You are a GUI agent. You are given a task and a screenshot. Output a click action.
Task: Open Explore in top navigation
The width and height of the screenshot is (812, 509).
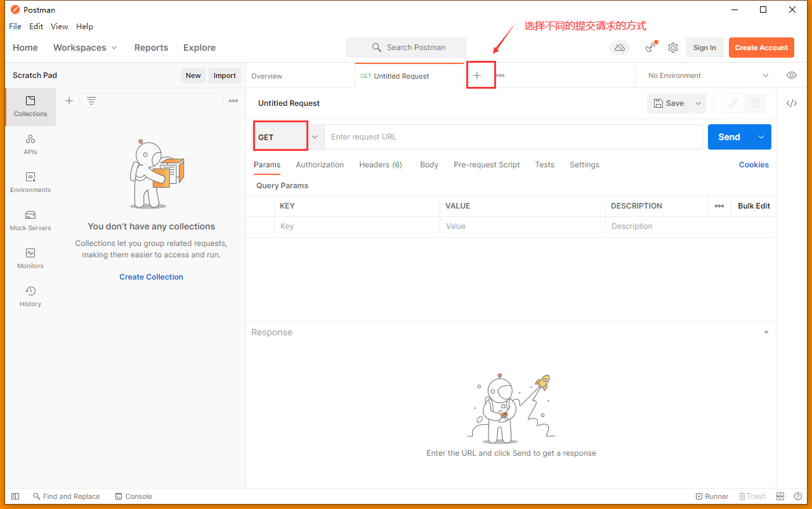[199, 48]
